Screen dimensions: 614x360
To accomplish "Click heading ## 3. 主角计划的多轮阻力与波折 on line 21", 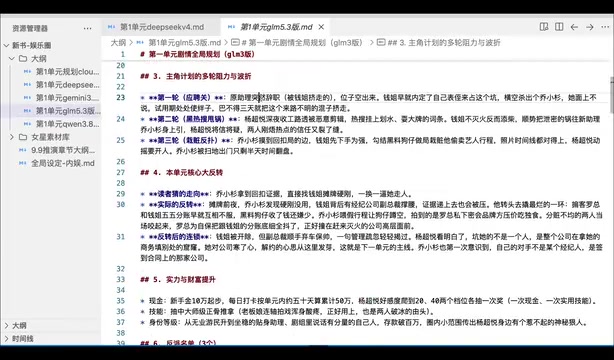I will [x=196, y=76].
